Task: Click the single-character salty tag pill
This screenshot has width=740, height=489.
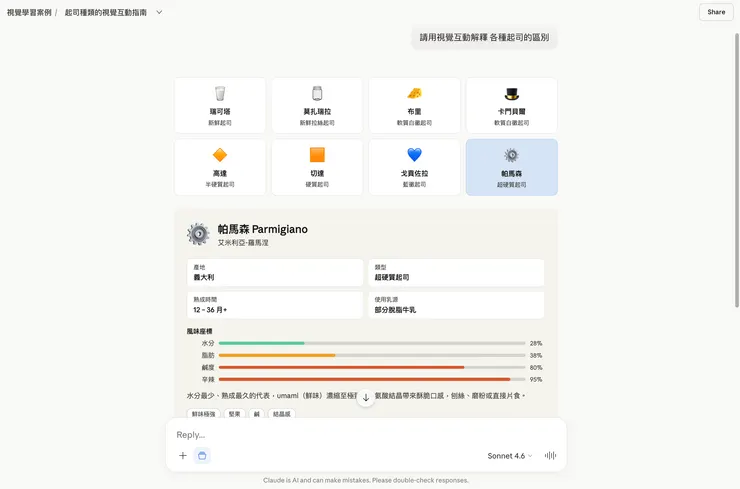Action: point(257,414)
